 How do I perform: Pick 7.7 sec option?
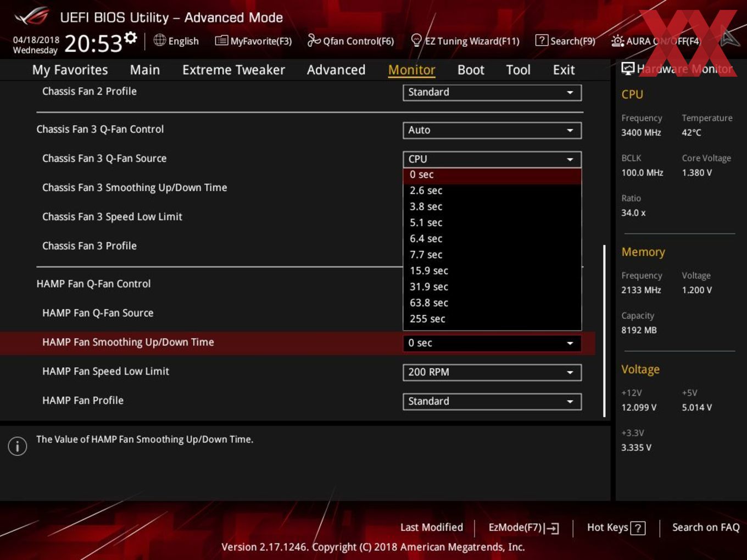tap(492, 254)
